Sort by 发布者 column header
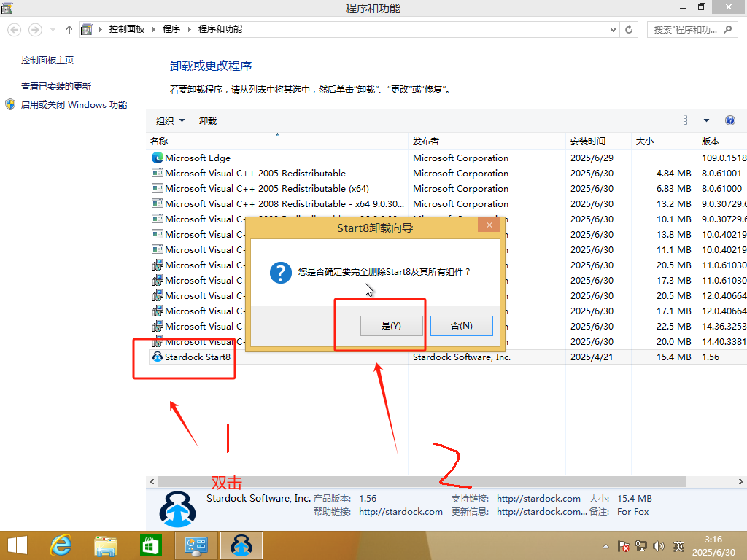Screen dimensions: 747x560 [x=487, y=141]
